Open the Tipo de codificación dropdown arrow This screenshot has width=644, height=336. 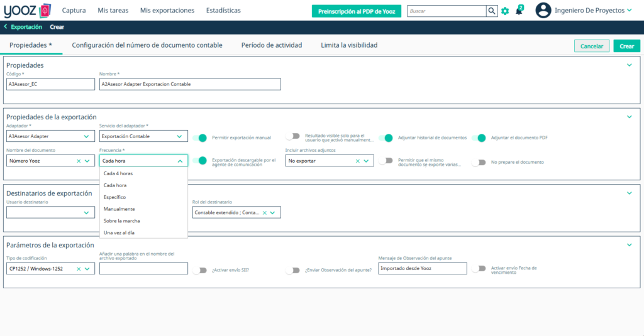pyautogui.click(x=87, y=269)
